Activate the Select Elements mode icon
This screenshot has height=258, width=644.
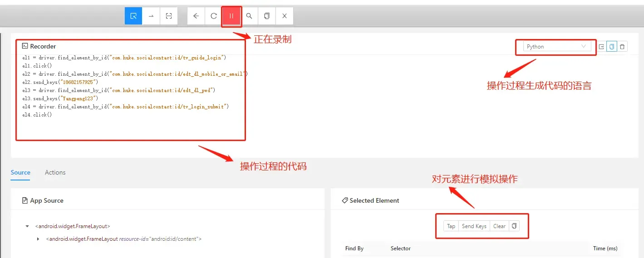(x=133, y=16)
